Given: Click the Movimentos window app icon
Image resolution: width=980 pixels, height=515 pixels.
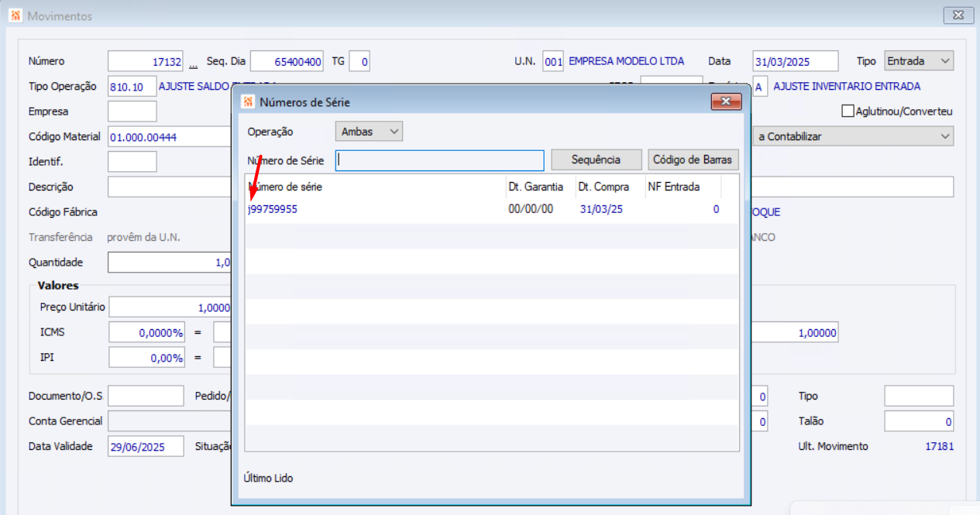Looking at the screenshot, I should 15,15.
